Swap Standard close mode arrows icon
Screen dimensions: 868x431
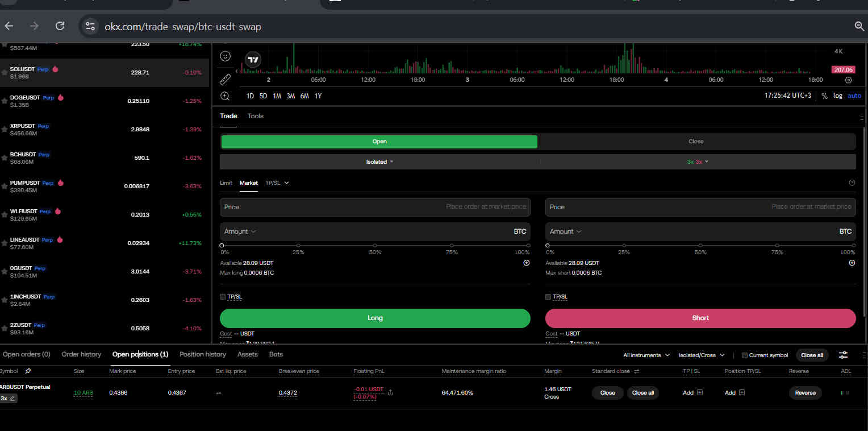pos(637,371)
